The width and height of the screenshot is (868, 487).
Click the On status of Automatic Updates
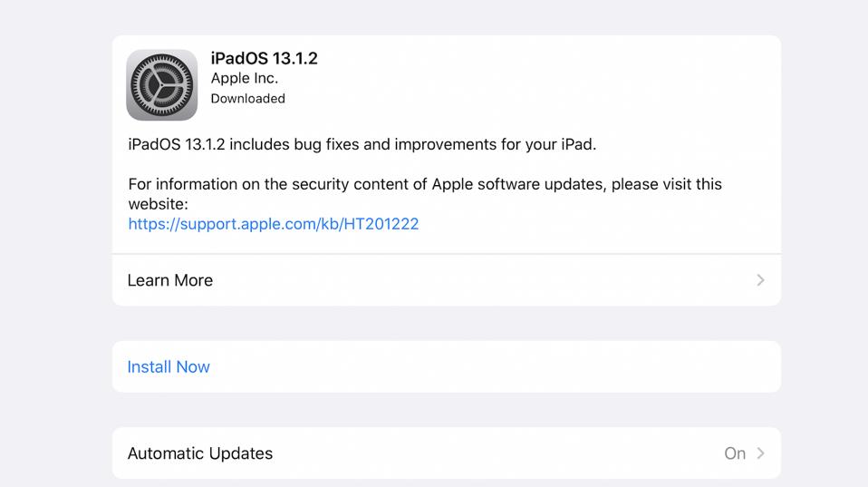735,453
